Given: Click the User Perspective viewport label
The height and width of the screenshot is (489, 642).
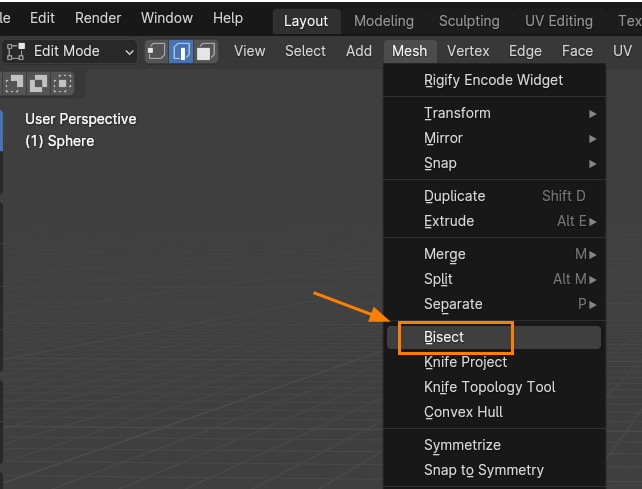Looking at the screenshot, I should coord(81,119).
